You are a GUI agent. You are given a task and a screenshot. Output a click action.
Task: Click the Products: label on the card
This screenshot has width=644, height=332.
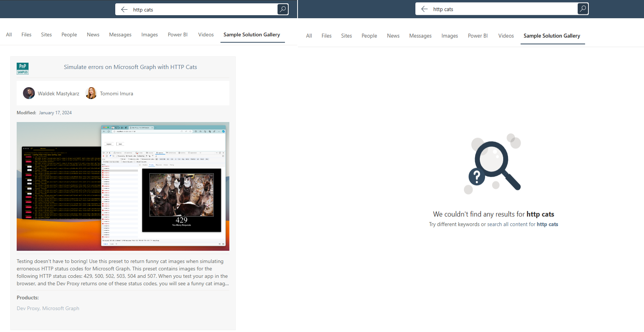point(28,298)
